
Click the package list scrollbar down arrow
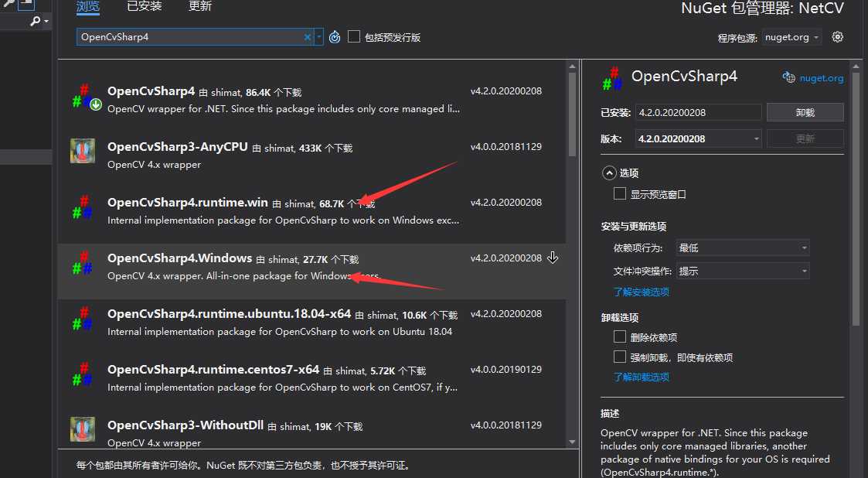(x=572, y=442)
